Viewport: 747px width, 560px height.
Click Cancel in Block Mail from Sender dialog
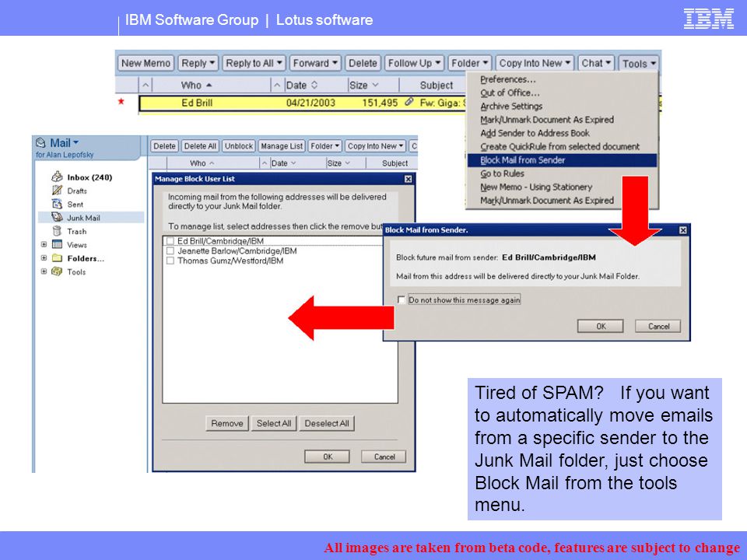[658, 326]
